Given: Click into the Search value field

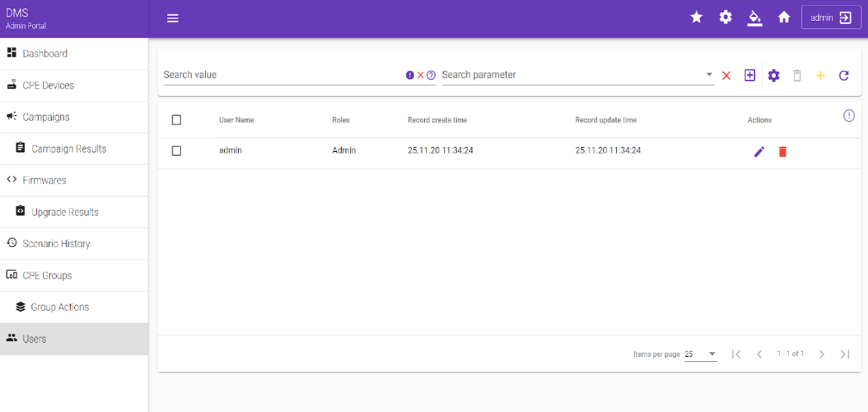Looking at the screenshot, I should pos(283,75).
